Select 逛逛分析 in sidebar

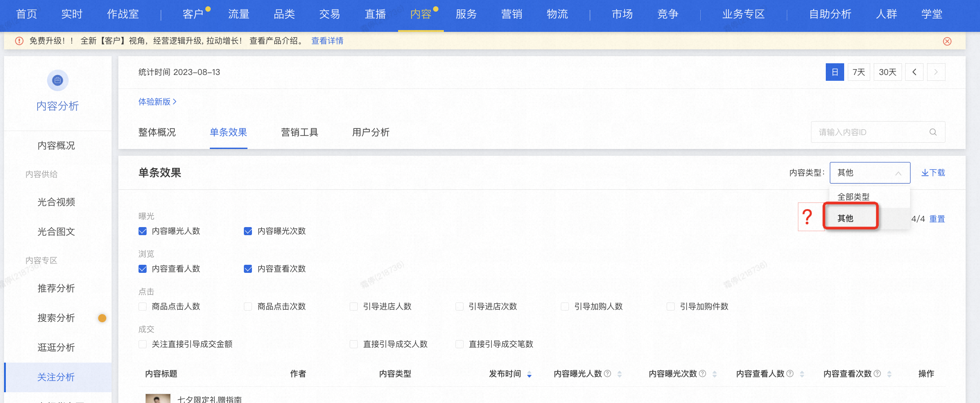click(x=56, y=347)
